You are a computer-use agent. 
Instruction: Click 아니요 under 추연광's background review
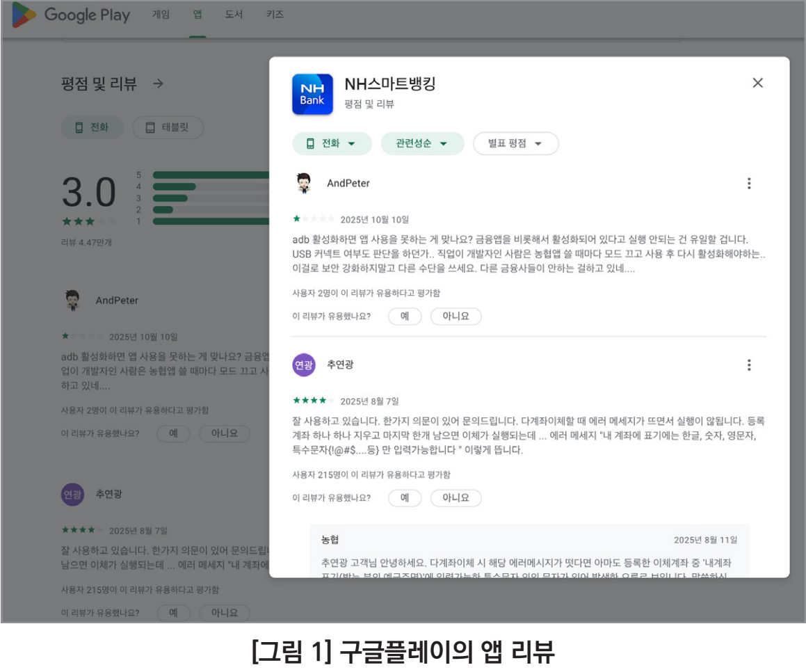click(x=225, y=613)
